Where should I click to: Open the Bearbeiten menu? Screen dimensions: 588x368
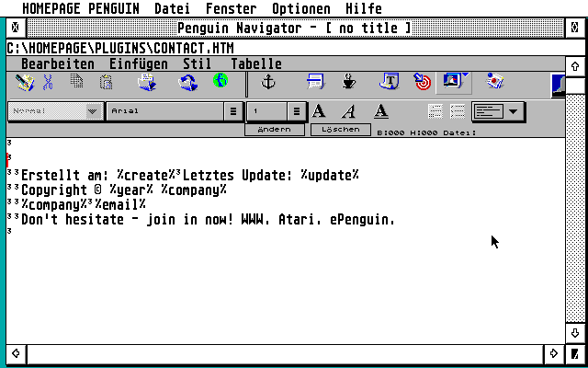click(58, 63)
